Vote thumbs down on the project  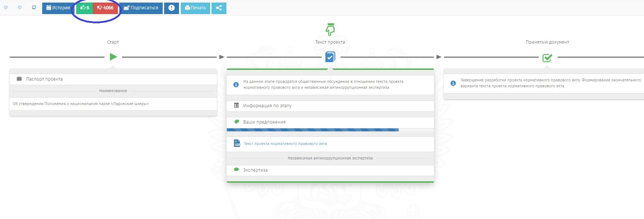pyautogui.click(x=106, y=8)
